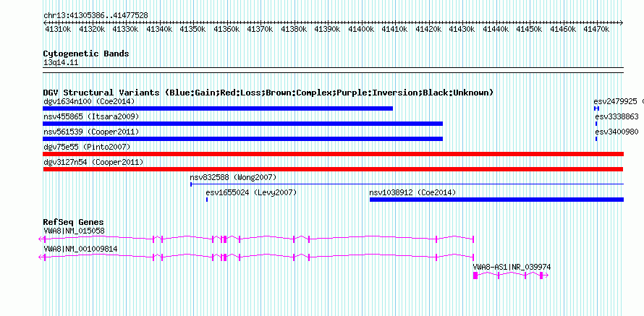
Task: Open the esv1655024 (Levy2007) label
Action: pos(251,192)
